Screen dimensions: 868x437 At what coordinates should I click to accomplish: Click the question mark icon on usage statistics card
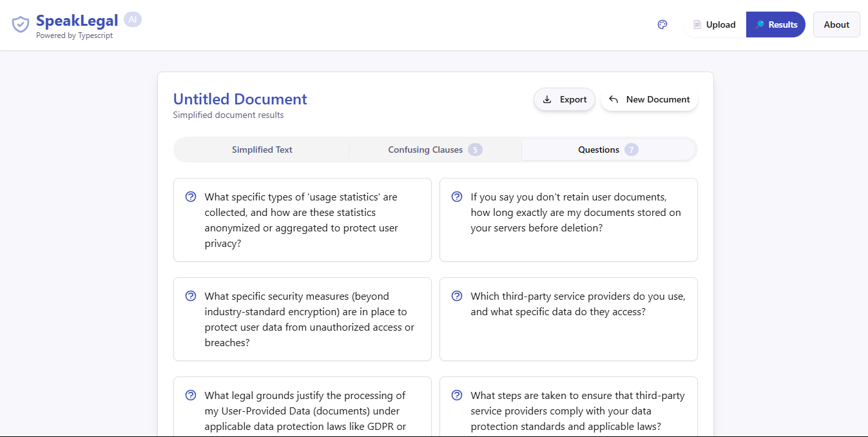(190, 197)
